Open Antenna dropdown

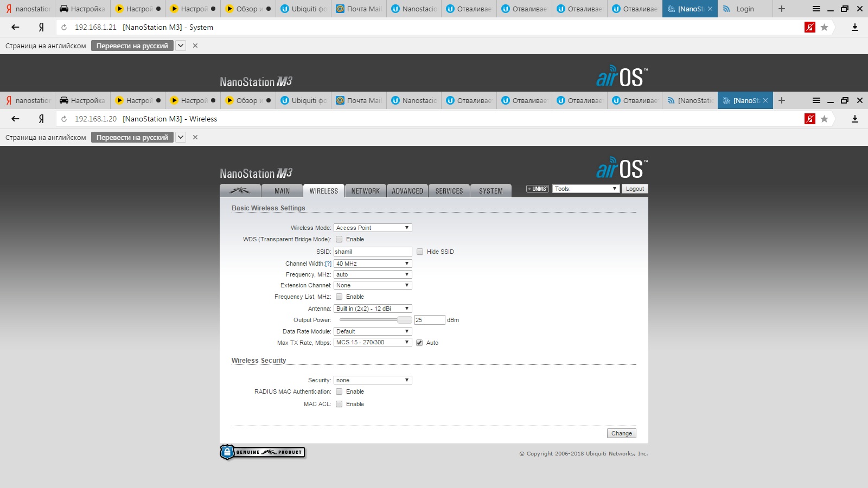[373, 309]
